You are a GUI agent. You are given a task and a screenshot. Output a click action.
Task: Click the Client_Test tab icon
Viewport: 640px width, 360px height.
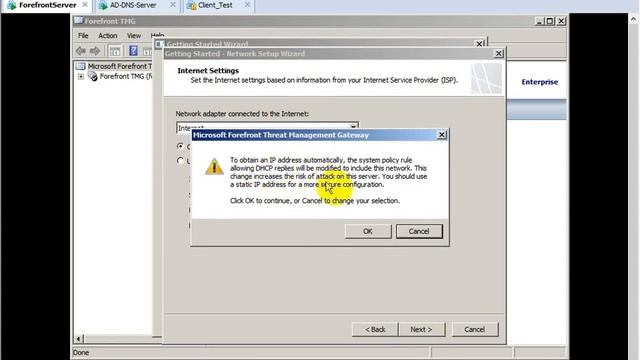tap(191, 5)
